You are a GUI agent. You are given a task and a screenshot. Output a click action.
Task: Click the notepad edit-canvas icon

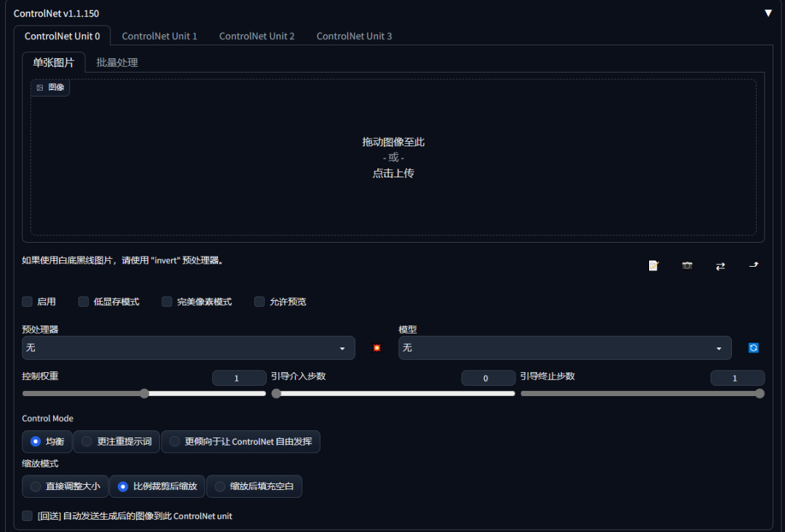[x=653, y=266]
